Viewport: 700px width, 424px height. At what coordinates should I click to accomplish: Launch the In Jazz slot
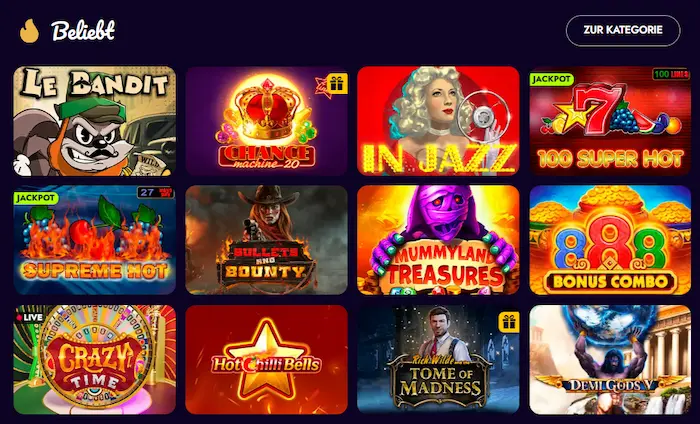(438, 121)
